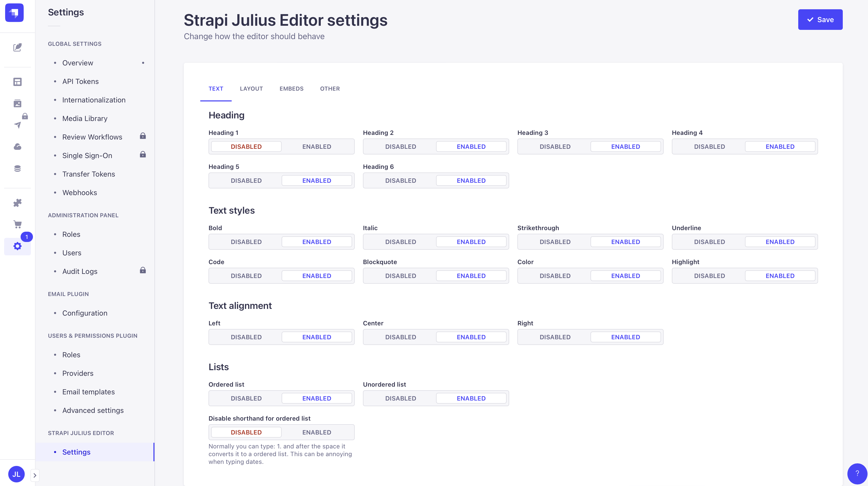Enable shorthand-disable for ordered list
868x486 pixels.
click(x=316, y=432)
